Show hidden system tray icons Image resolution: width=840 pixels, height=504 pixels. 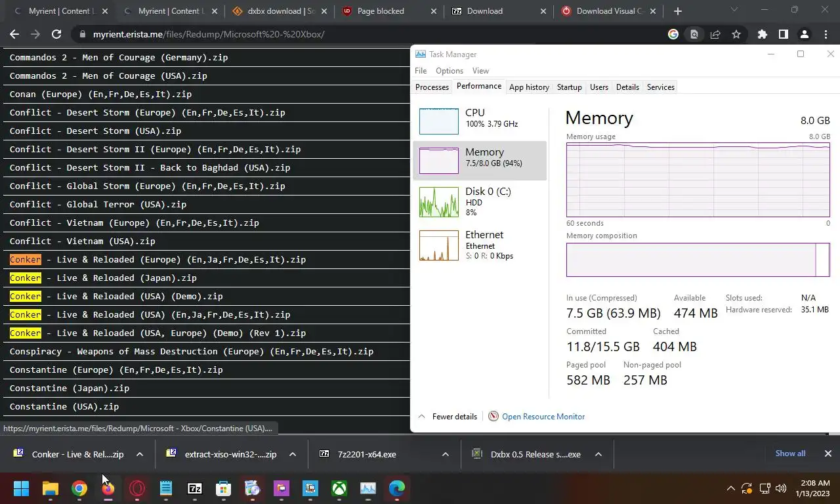(730, 488)
